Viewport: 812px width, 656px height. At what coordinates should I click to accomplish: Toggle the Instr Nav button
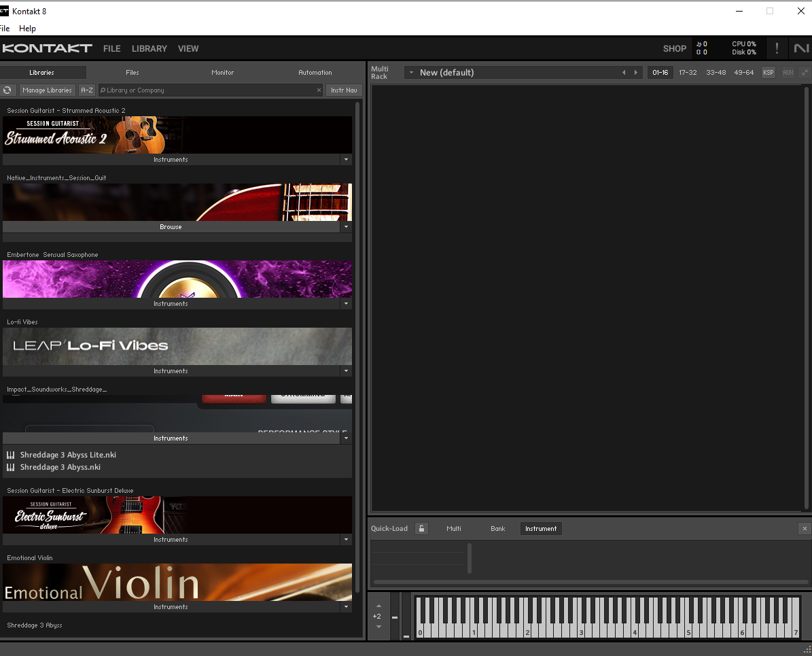(344, 90)
